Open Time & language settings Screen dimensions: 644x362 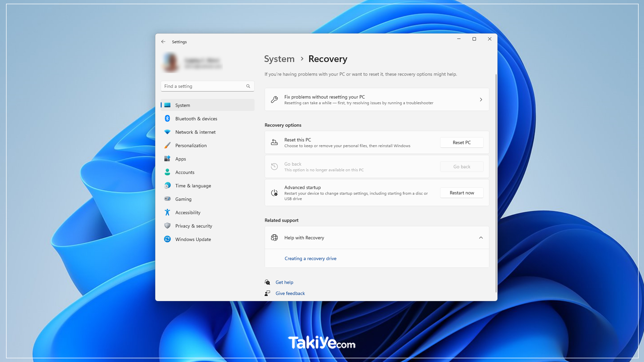[208, 186]
